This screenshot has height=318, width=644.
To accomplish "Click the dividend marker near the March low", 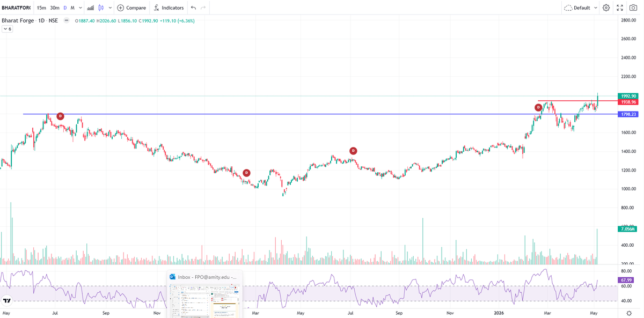I will [246, 173].
